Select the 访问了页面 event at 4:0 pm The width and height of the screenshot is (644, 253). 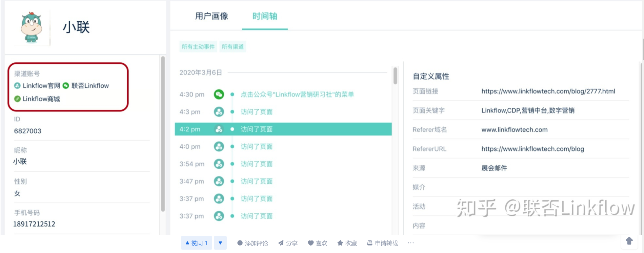(x=257, y=147)
